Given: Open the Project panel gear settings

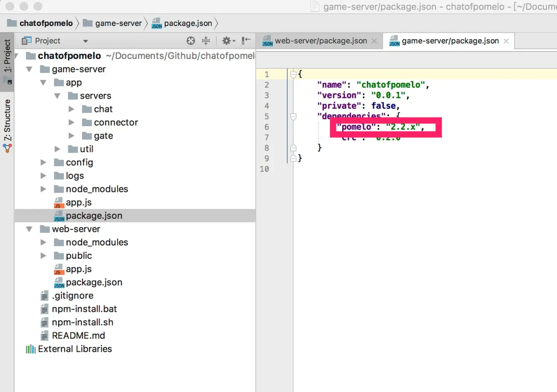Looking at the screenshot, I should (x=228, y=41).
